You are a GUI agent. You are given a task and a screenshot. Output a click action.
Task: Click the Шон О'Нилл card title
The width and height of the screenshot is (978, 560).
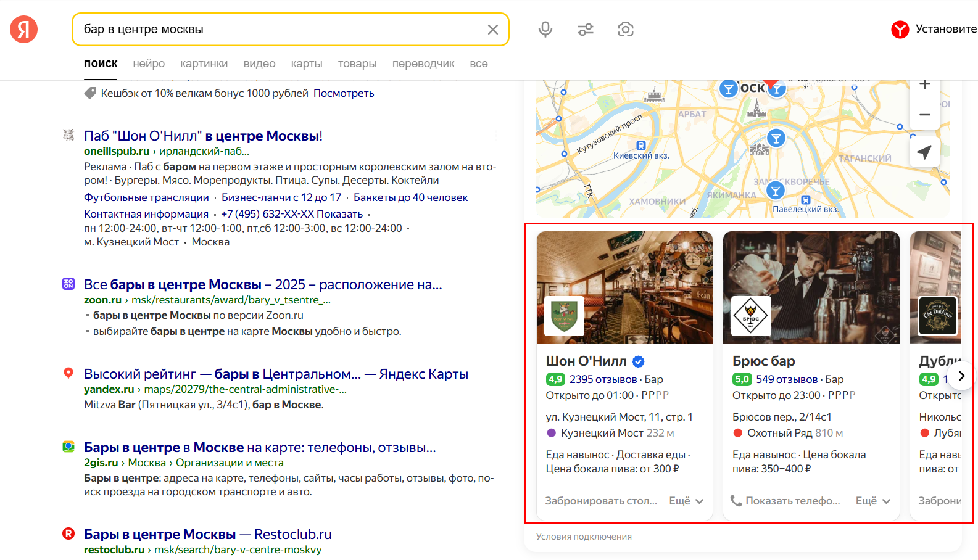586,361
